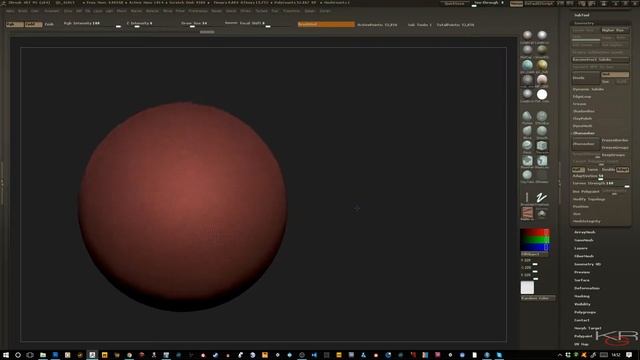Viewport: 640px width, 360px height.
Task: Click the Windows Start button
Action: [x=6, y=355]
